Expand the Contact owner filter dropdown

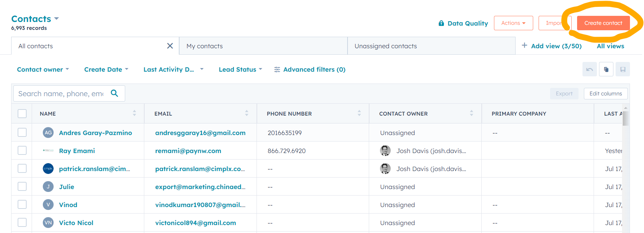43,70
